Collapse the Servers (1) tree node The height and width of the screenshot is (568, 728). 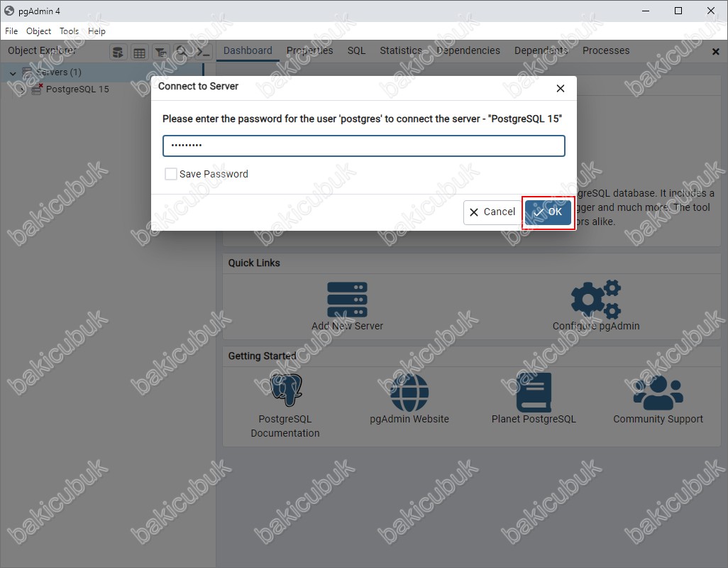pos(13,73)
